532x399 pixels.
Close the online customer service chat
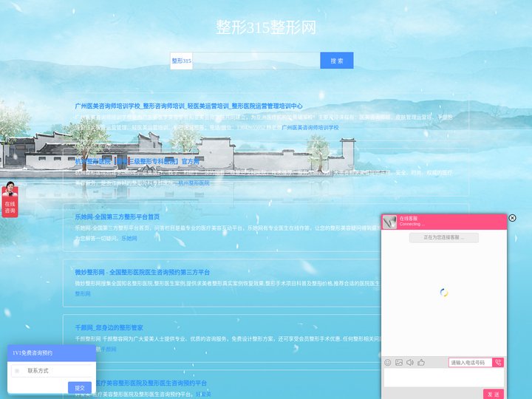point(512,218)
